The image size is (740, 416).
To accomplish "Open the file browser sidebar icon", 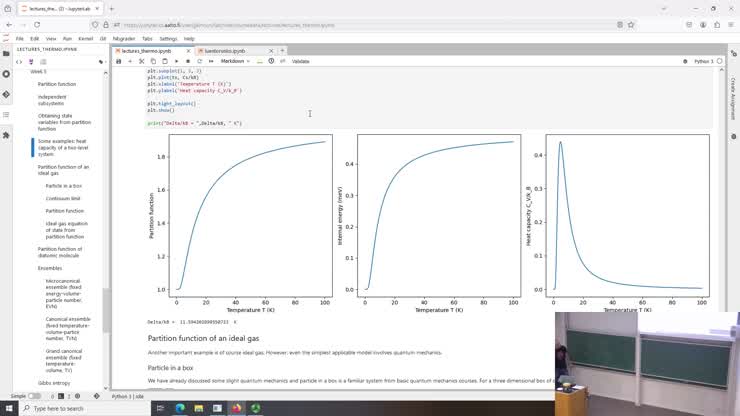I will (5, 52).
